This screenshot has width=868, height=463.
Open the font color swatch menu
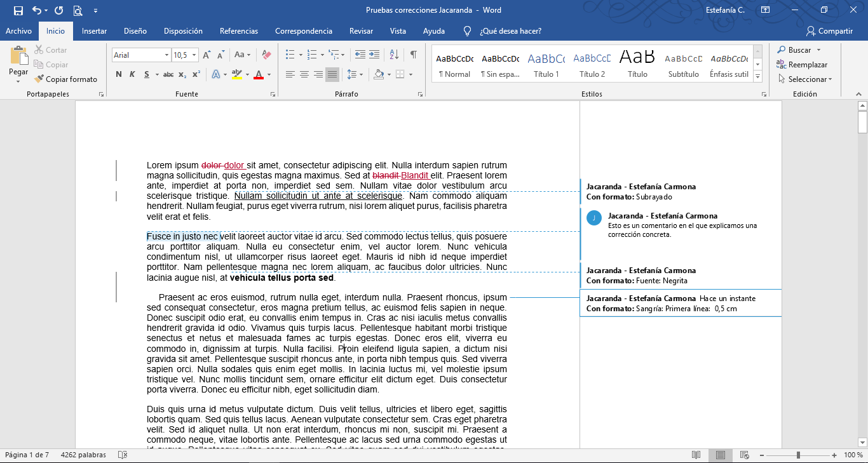click(x=259, y=74)
